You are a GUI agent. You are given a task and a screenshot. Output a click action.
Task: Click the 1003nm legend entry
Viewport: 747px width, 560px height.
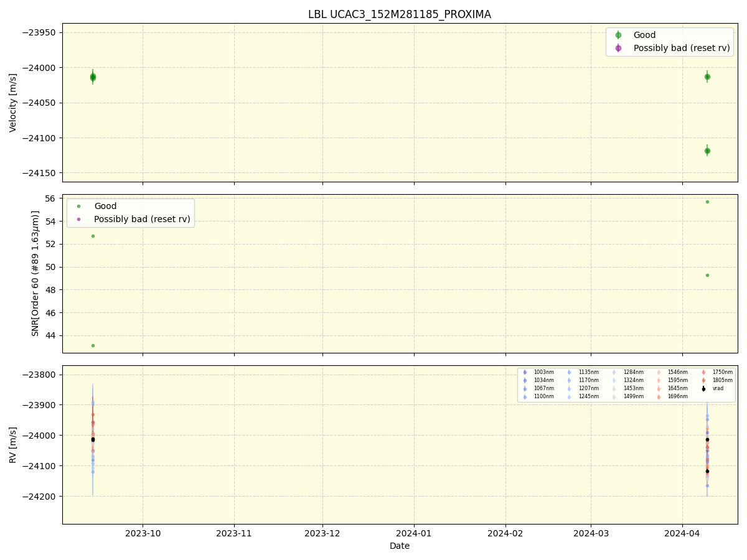[539, 372]
